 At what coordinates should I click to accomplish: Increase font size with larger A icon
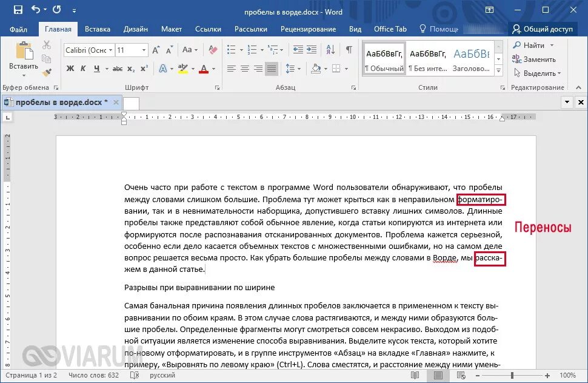pyautogui.click(x=156, y=50)
